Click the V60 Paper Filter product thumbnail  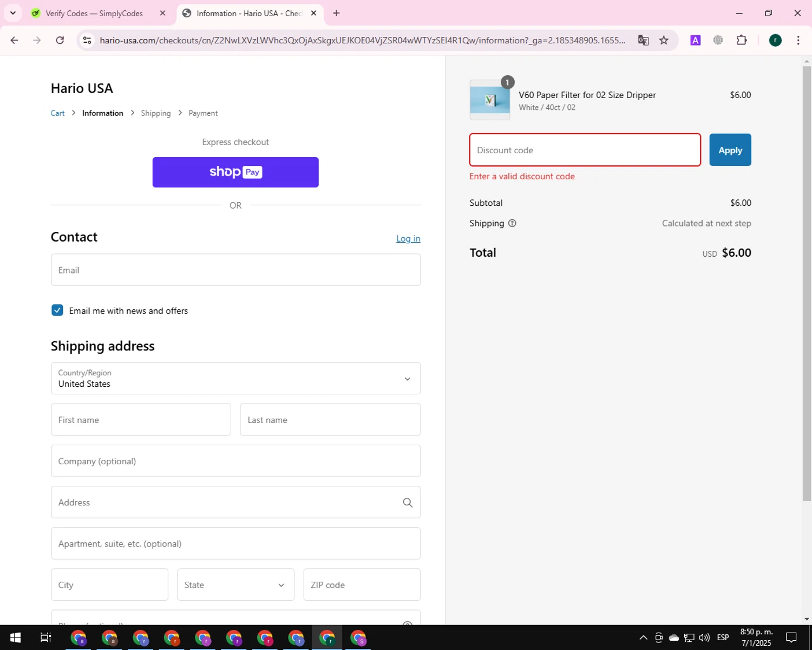click(x=490, y=100)
